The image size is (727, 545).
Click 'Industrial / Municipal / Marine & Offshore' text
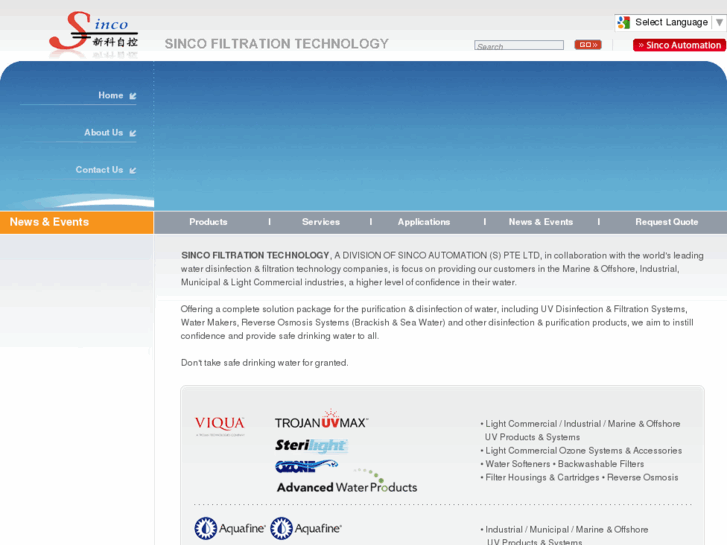click(x=567, y=529)
